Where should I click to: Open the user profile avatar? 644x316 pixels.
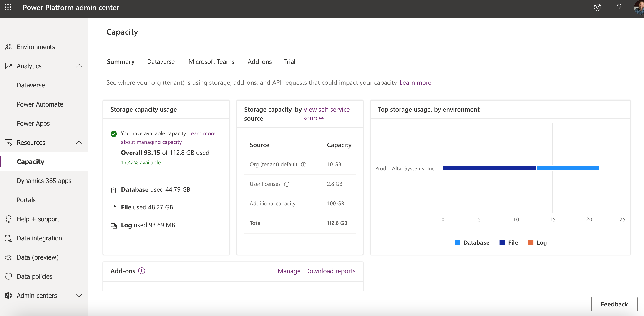639,8
